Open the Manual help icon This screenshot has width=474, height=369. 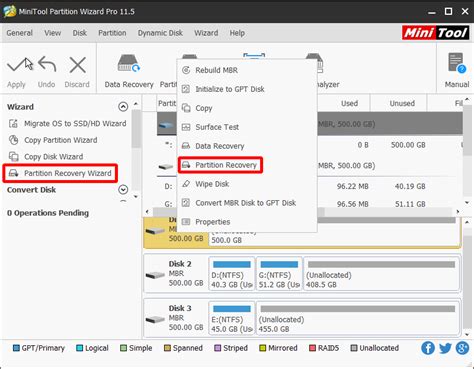click(x=457, y=62)
